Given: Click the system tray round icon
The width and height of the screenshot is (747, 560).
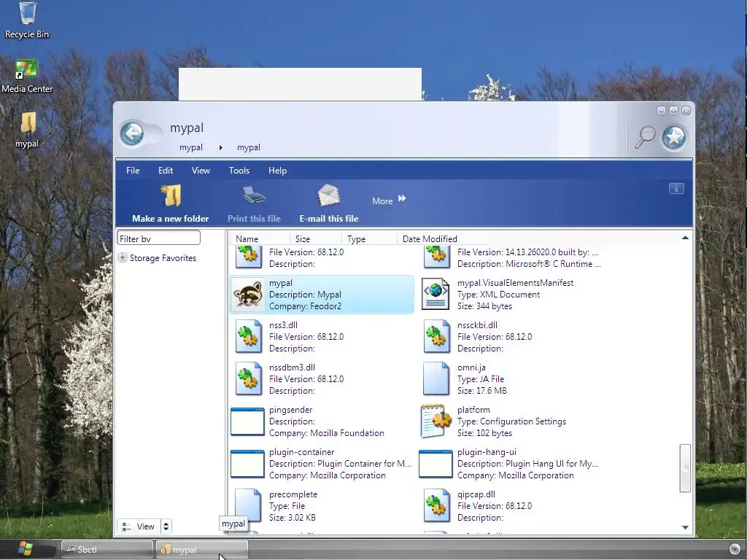Looking at the screenshot, I should 735,549.
